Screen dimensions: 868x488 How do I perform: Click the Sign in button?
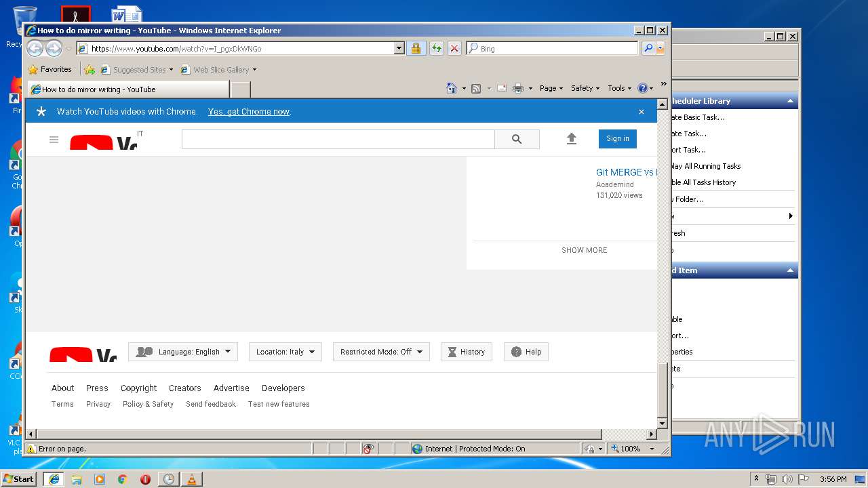point(618,138)
